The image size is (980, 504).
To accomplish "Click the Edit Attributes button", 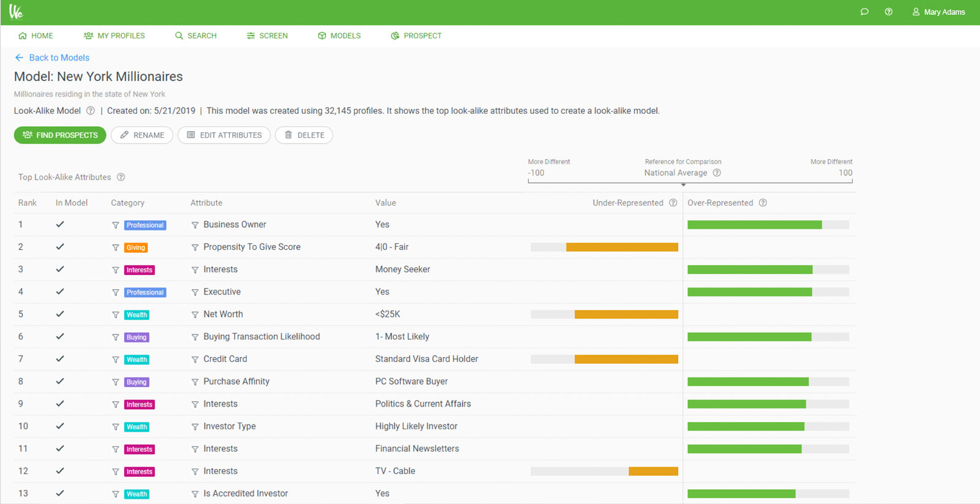I will click(x=224, y=135).
